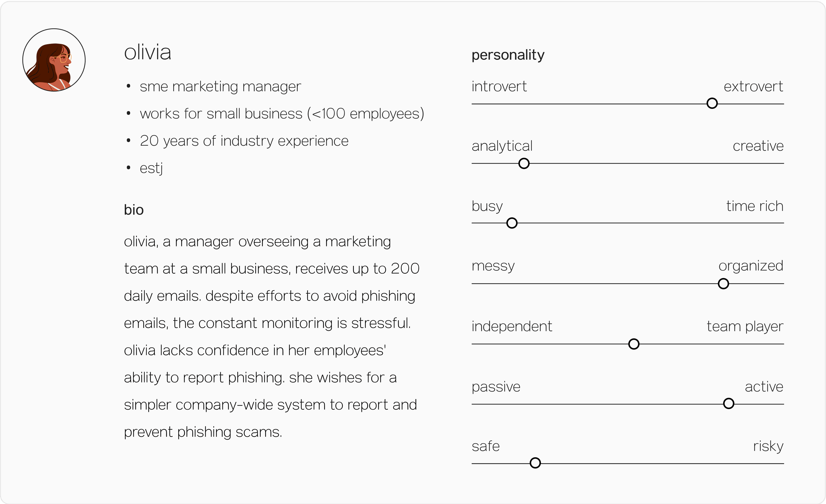
Task: Click the bio paragraph text
Action: click(x=272, y=336)
